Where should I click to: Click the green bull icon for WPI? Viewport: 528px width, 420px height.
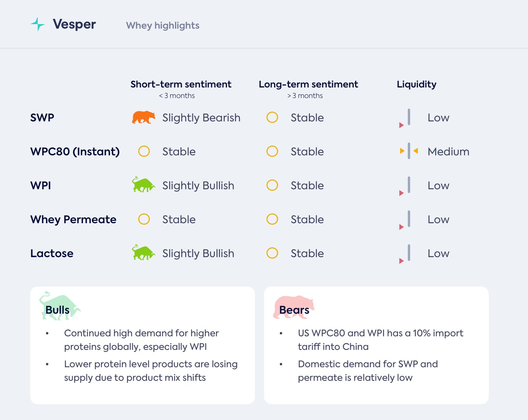[143, 185]
